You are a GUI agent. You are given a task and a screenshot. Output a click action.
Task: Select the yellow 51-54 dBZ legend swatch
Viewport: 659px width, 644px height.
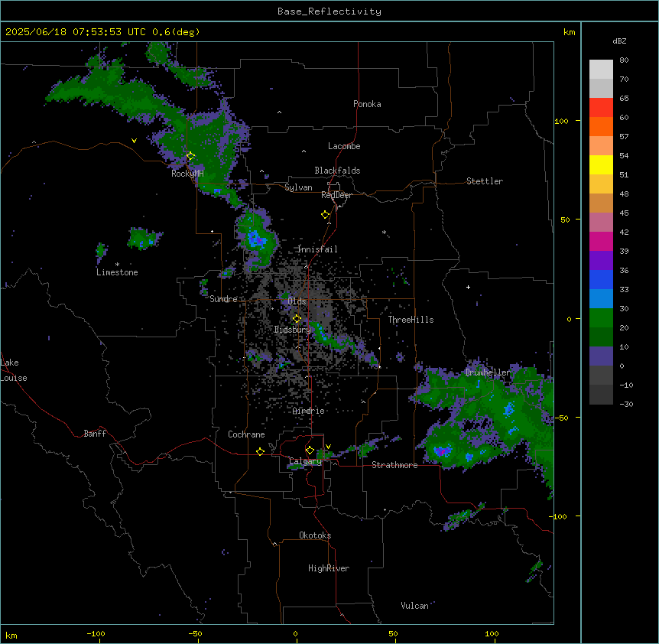tap(601, 164)
